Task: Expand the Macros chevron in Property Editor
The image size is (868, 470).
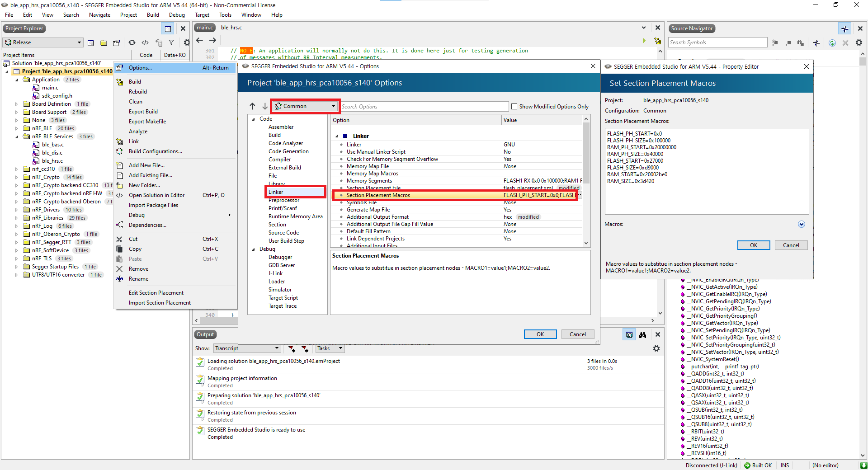Action: [802, 224]
